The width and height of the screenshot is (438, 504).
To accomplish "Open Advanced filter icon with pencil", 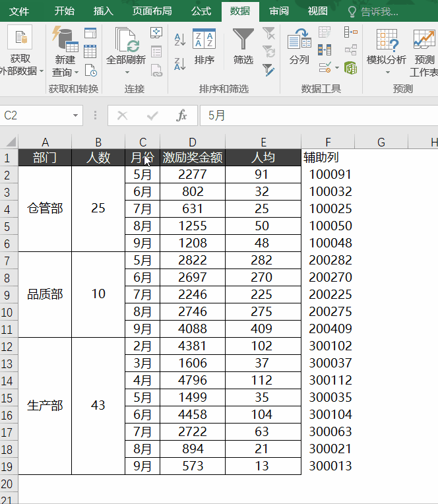I will pos(268,70).
